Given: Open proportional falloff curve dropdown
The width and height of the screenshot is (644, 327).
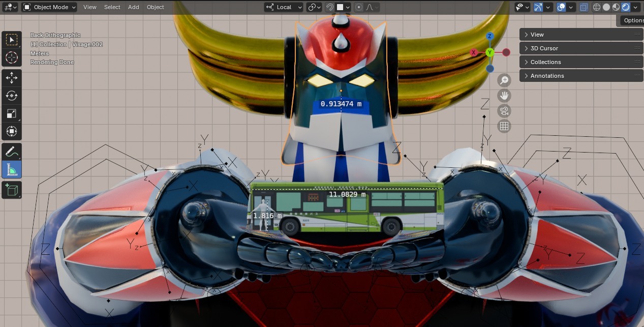Looking at the screenshot, I should tap(371, 7).
